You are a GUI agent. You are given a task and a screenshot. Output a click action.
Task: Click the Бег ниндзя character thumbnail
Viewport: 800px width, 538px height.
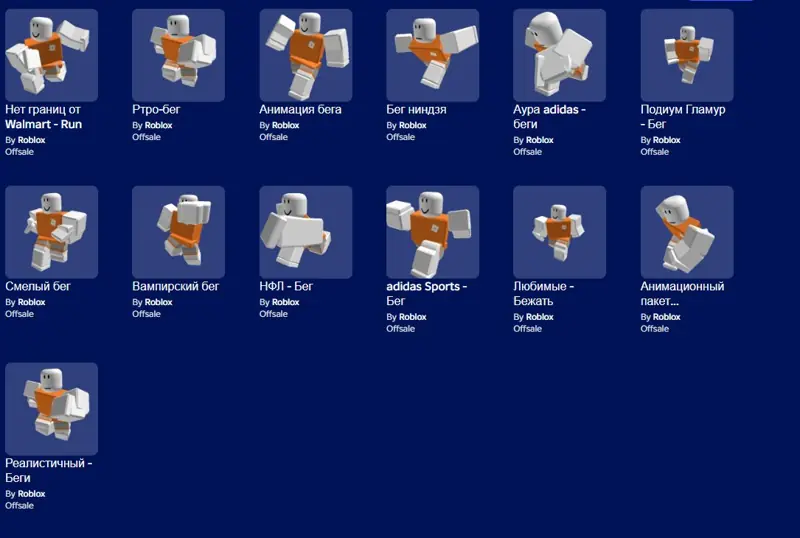pos(433,55)
